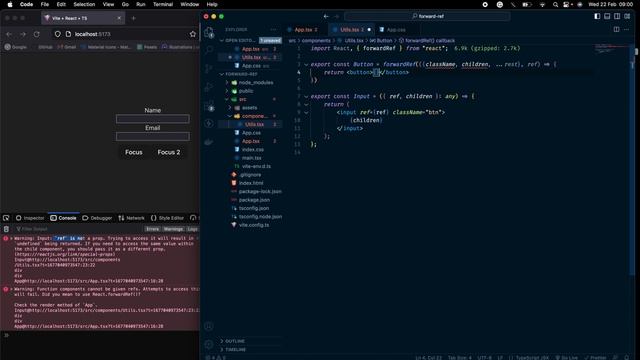
Task: Select the Inspector tab in browser DevTools
Action: pyautogui.click(x=30, y=218)
